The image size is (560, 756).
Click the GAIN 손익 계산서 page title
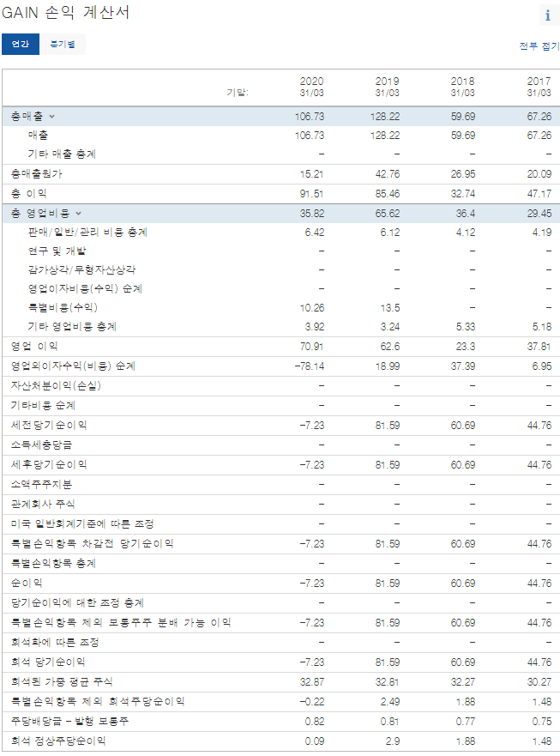pos(65,12)
